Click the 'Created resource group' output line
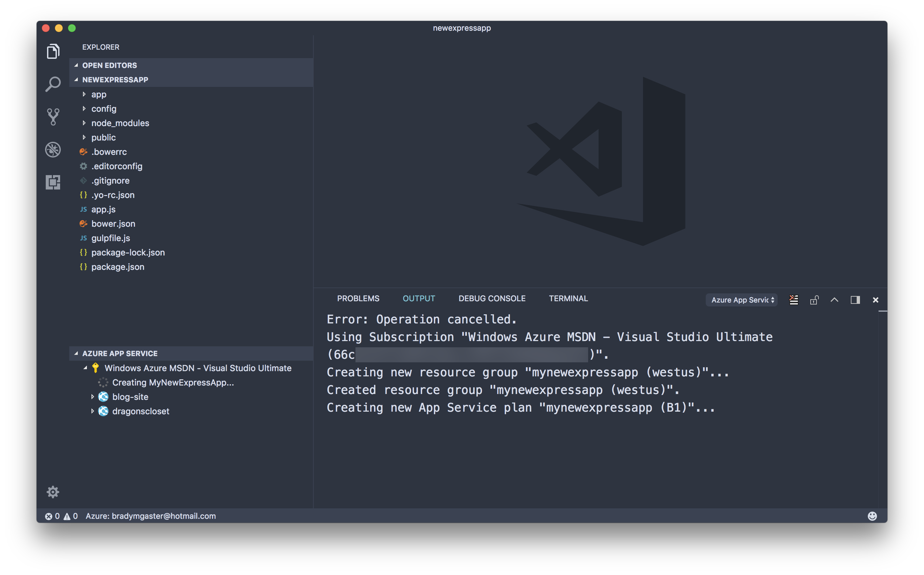924x575 pixels. tap(503, 390)
